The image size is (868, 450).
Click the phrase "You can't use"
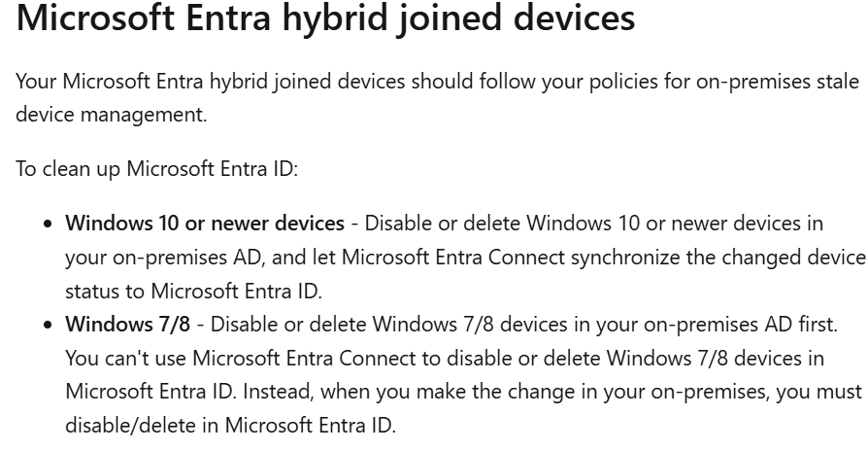pyautogui.click(x=126, y=358)
